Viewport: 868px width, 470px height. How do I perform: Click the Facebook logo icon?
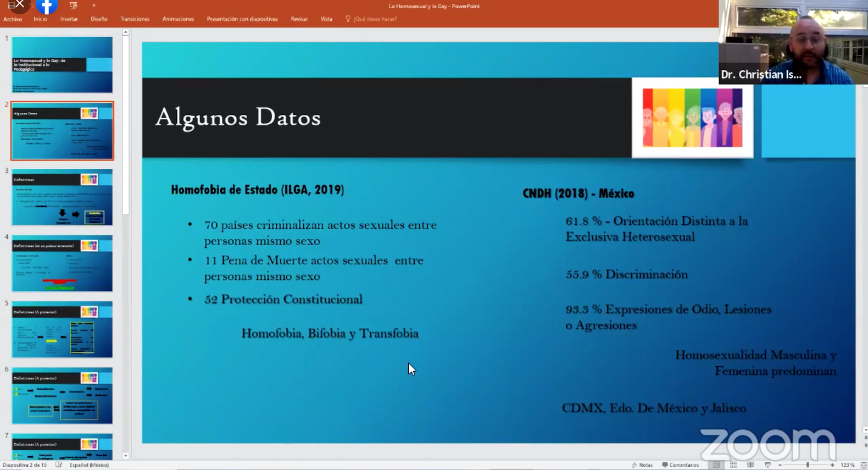[x=47, y=7]
